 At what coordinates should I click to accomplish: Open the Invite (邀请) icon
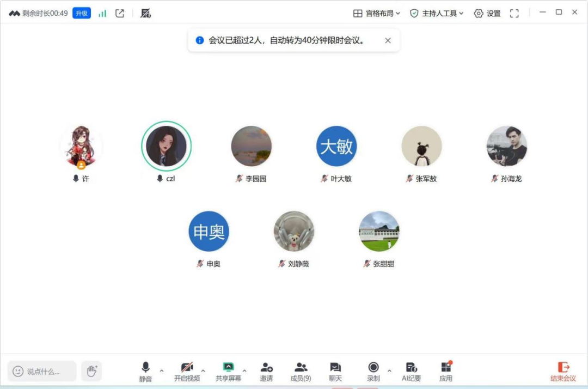[266, 372]
